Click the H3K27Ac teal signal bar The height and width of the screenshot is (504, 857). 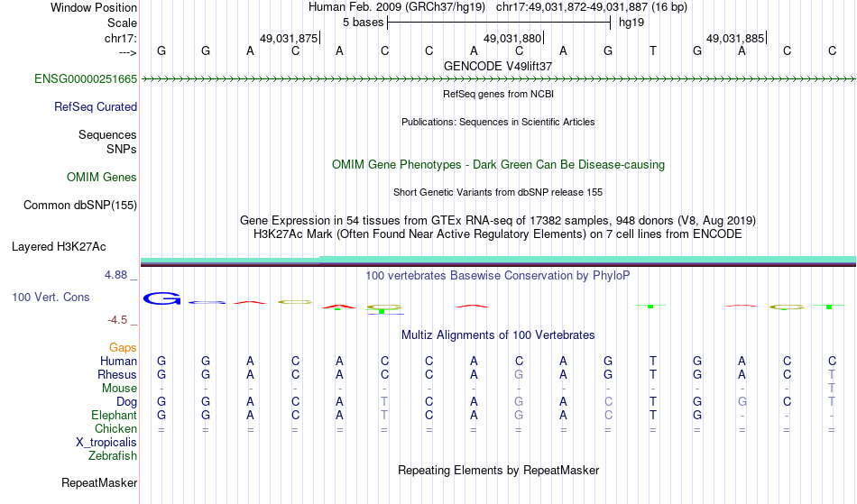pos(498,260)
